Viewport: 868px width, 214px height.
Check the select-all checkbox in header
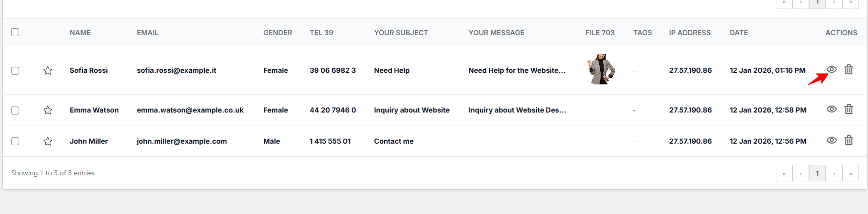(15, 32)
